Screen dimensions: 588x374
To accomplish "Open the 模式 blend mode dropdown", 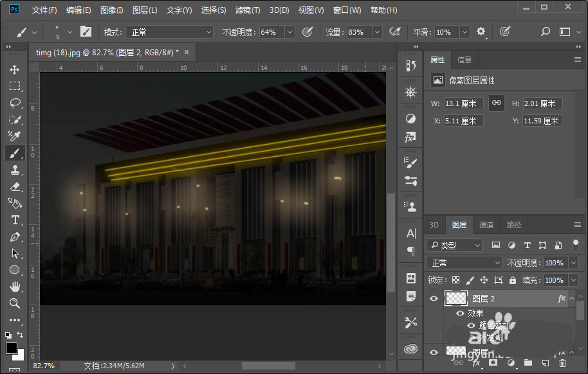I will [x=170, y=32].
